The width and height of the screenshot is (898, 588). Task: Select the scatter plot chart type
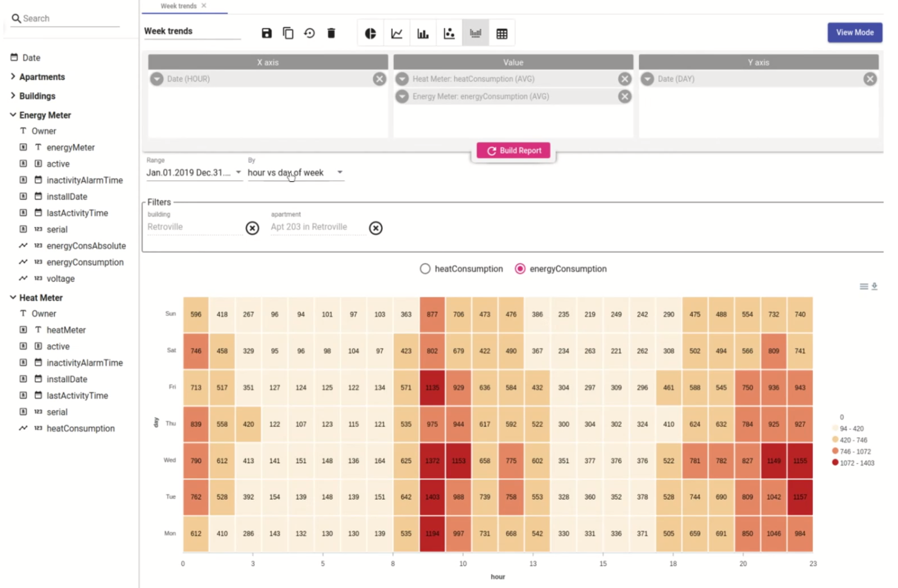point(449,34)
